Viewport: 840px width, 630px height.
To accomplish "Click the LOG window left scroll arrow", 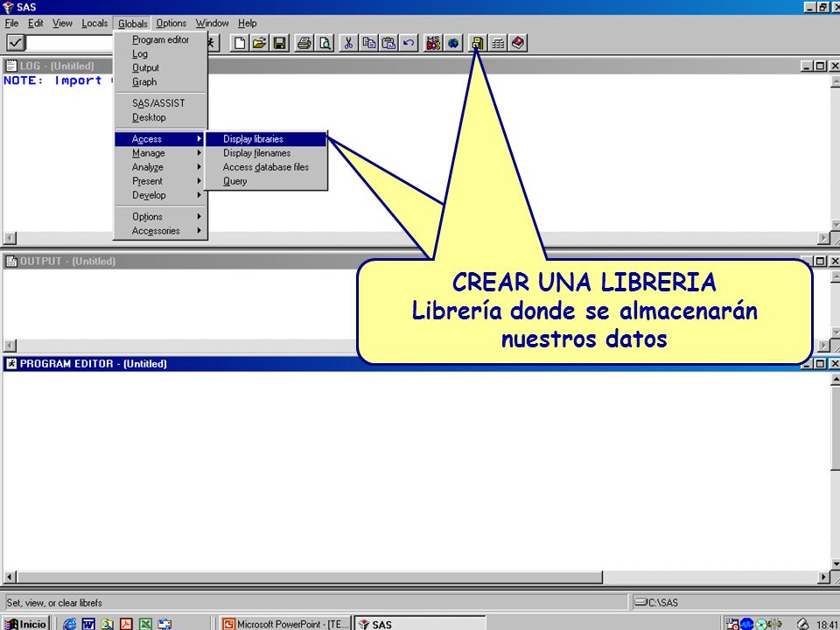I will tap(10, 238).
